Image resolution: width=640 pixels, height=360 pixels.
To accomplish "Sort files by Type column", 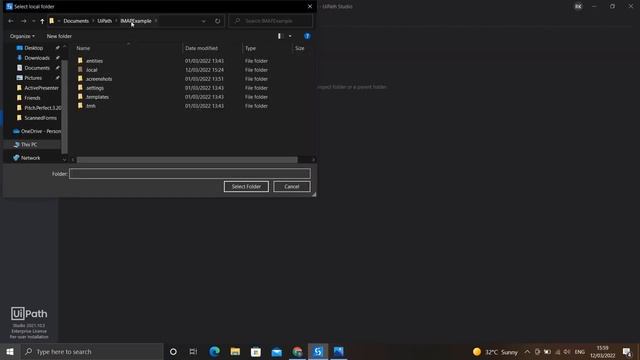I will pos(250,48).
